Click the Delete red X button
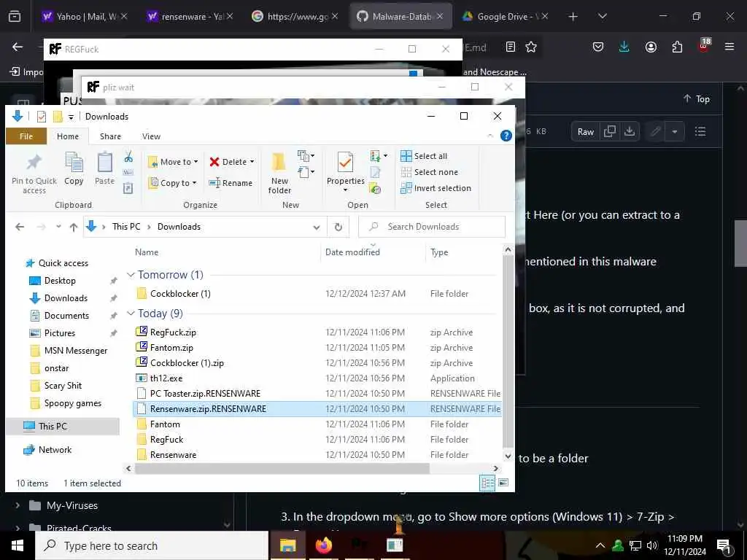Image resolution: width=747 pixels, height=560 pixels. (228, 162)
